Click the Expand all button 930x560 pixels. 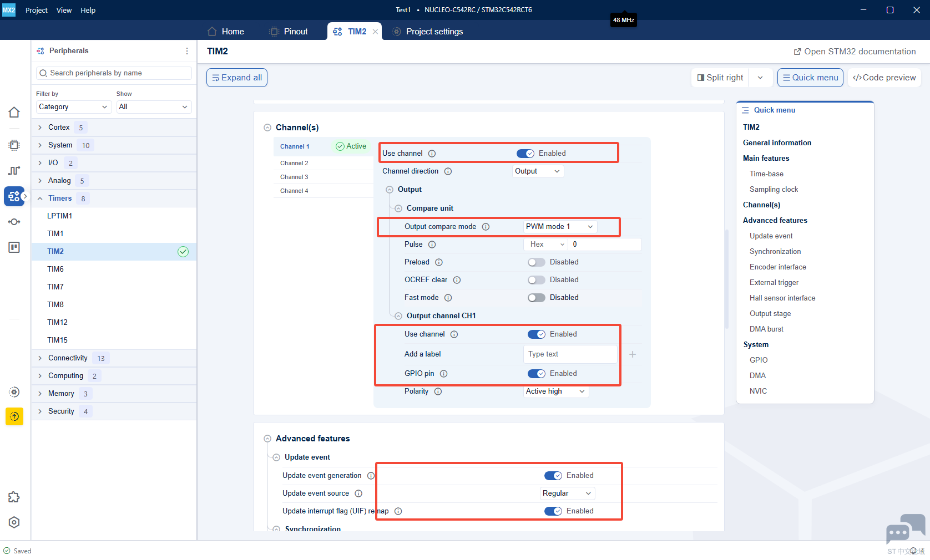tap(237, 78)
